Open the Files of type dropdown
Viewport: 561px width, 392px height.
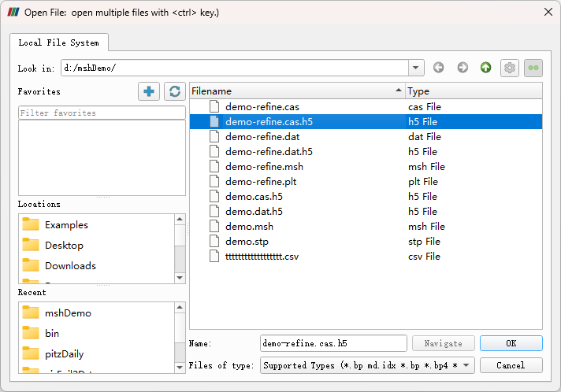(466, 365)
